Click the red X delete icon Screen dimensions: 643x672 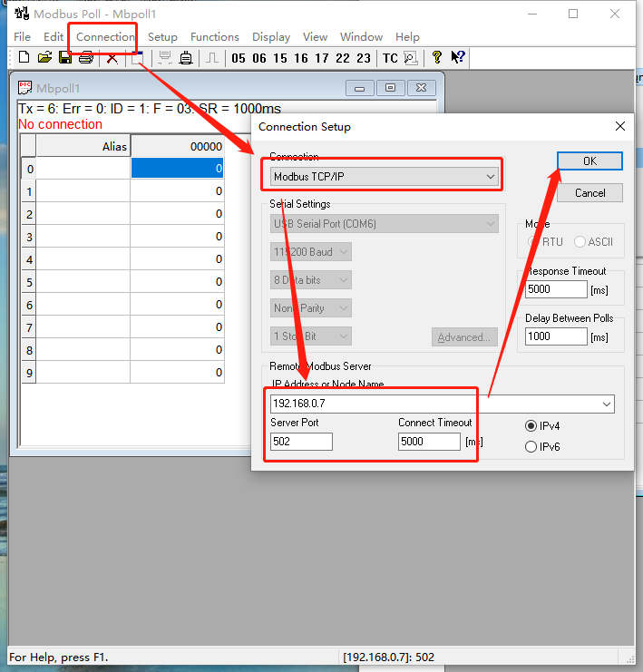pyautogui.click(x=112, y=58)
